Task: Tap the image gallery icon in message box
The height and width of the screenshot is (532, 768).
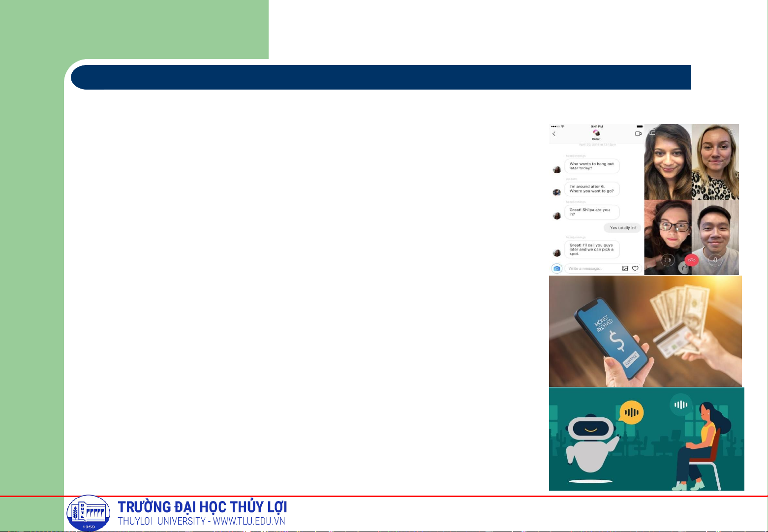Action: [x=625, y=269]
